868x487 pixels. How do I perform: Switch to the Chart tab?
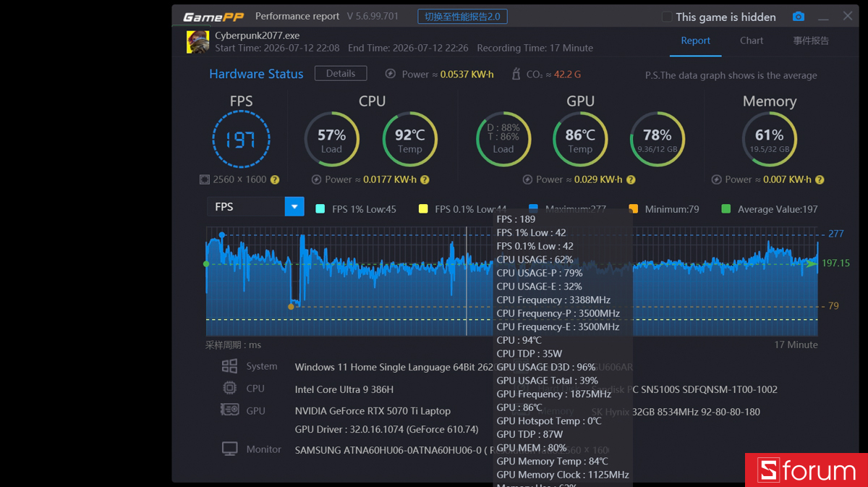(752, 41)
